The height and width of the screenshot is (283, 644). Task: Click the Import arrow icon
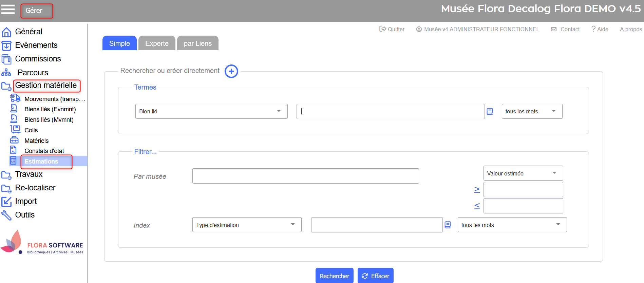point(6,202)
